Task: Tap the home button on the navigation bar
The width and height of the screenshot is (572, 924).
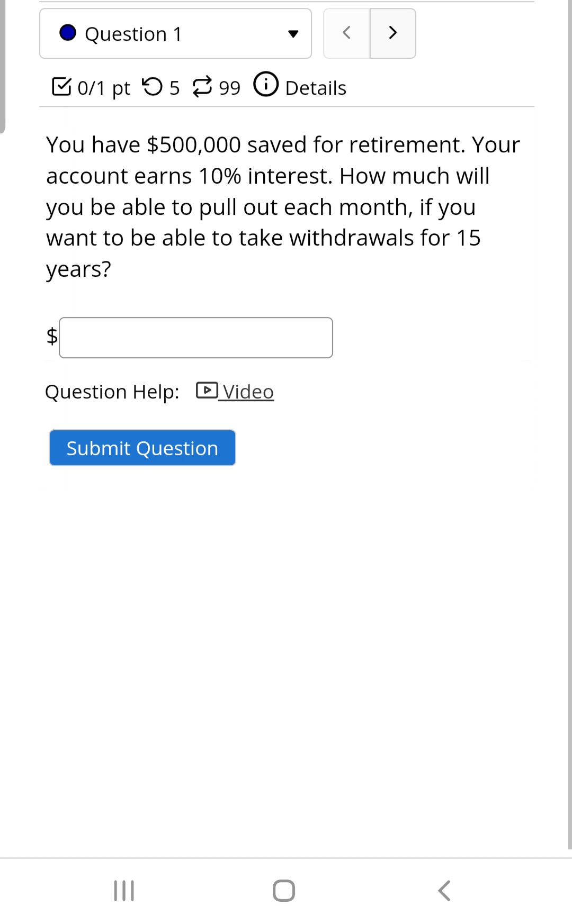Action: [283, 891]
